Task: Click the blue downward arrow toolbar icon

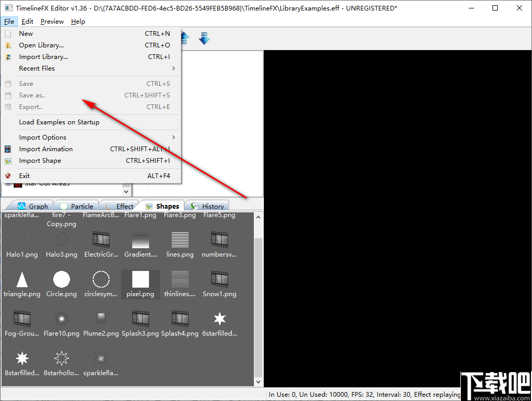Action: click(x=204, y=38)
